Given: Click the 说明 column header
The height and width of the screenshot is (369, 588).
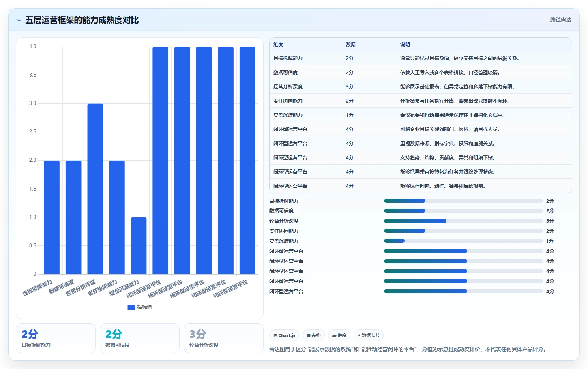Looking at the screenshot, I should 405,45.
